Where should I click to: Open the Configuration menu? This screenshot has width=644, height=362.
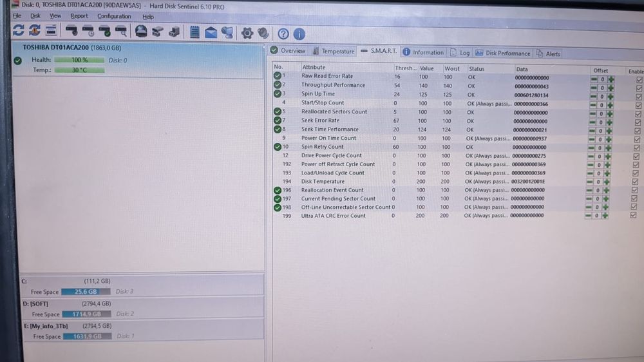(114, 17)
